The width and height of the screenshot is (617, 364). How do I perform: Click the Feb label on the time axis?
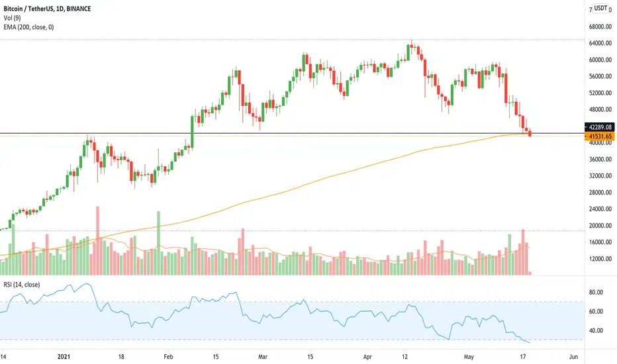168,357
